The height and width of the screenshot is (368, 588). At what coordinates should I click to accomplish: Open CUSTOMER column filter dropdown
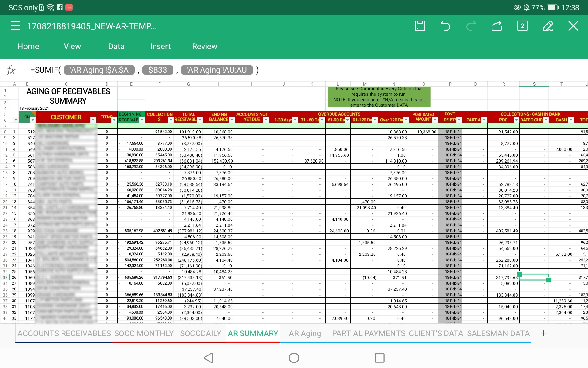click(x=93, y=120)
